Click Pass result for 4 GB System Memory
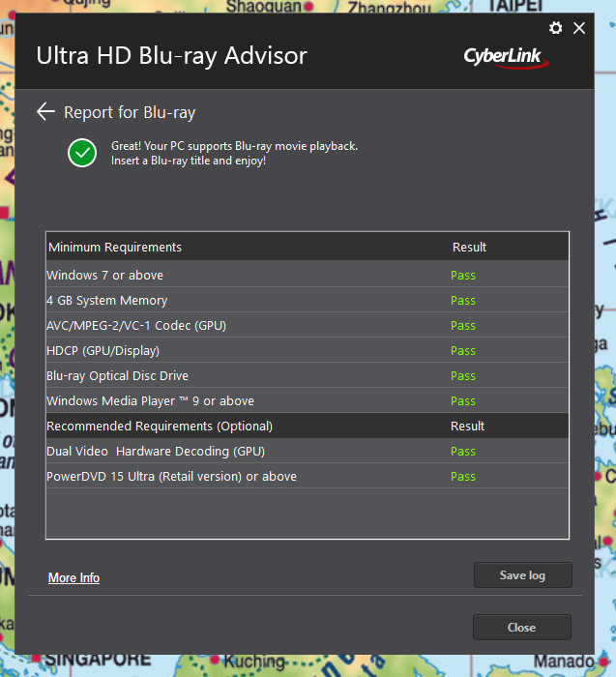616x677 pixels. 463,301
